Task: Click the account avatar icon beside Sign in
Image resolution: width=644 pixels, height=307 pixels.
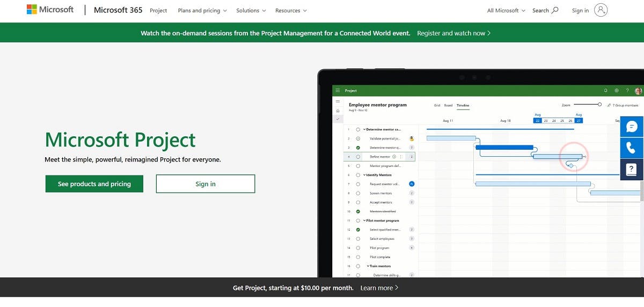Action: (x=601, y=10)
